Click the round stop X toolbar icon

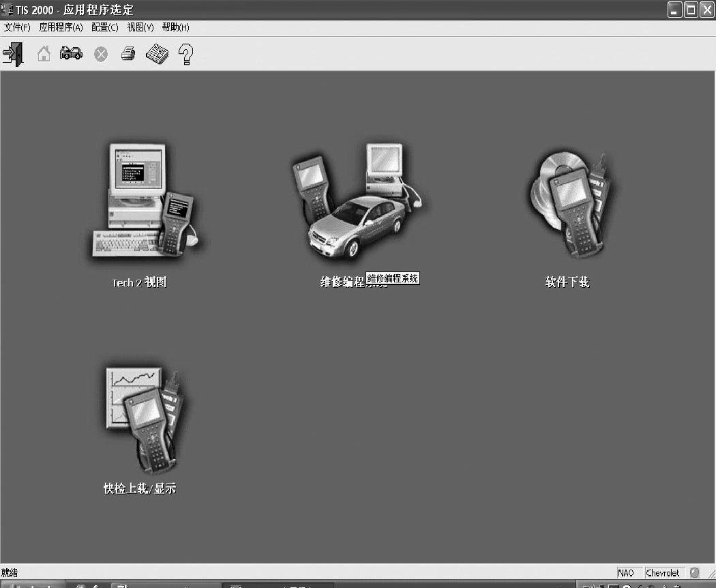100,55
